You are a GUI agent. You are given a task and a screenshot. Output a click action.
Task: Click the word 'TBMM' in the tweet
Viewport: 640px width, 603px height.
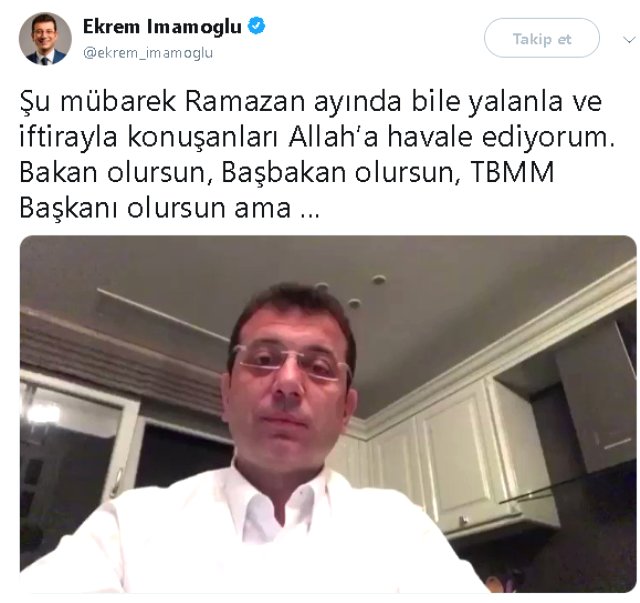click(512, 172)
